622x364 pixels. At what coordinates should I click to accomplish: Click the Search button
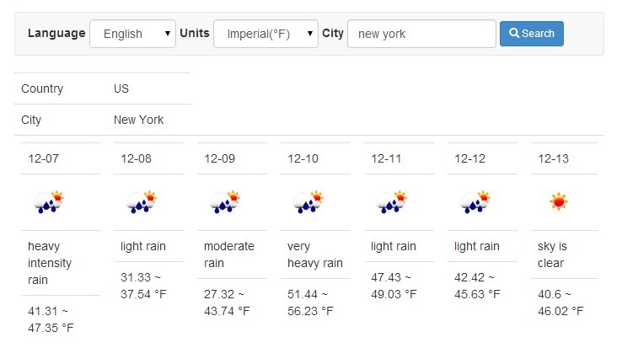point(532,34)
